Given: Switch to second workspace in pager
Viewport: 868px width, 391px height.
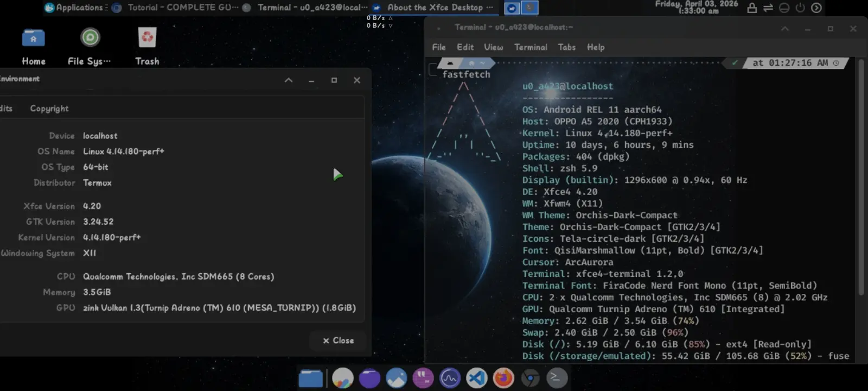Looking at the screenshot, I should click(x=529, y=8).
